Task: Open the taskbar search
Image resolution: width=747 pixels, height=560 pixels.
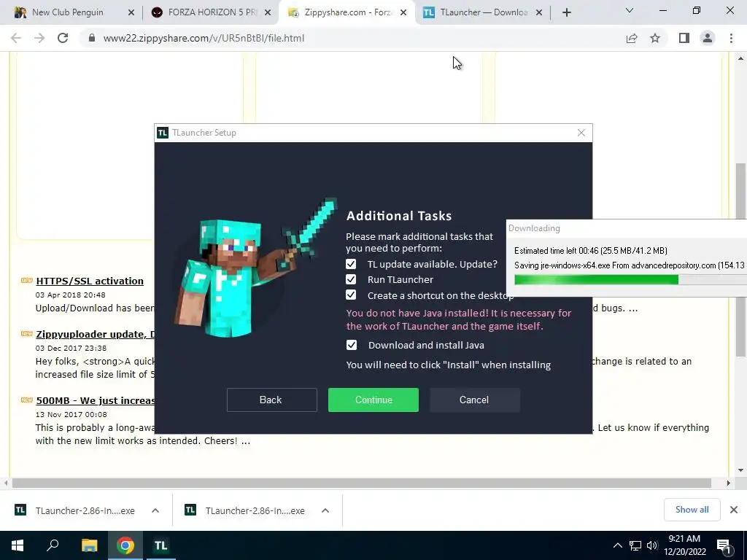Action: 53,545
